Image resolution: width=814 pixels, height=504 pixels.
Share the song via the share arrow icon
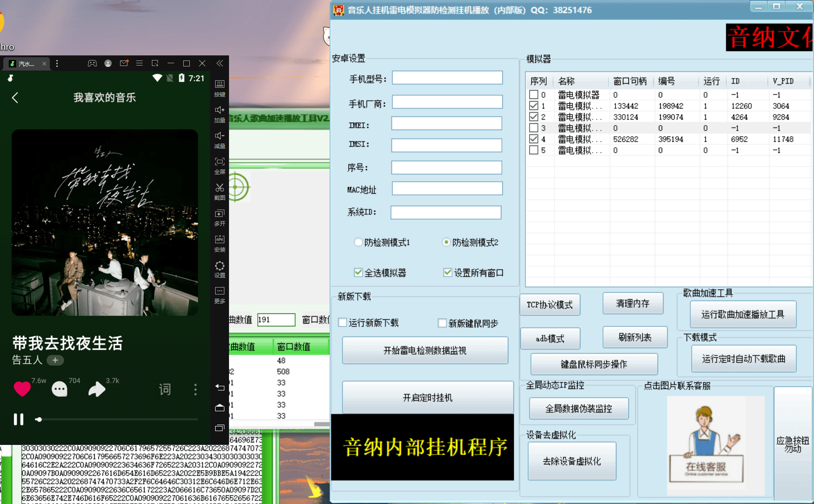[x=96, y=389]
